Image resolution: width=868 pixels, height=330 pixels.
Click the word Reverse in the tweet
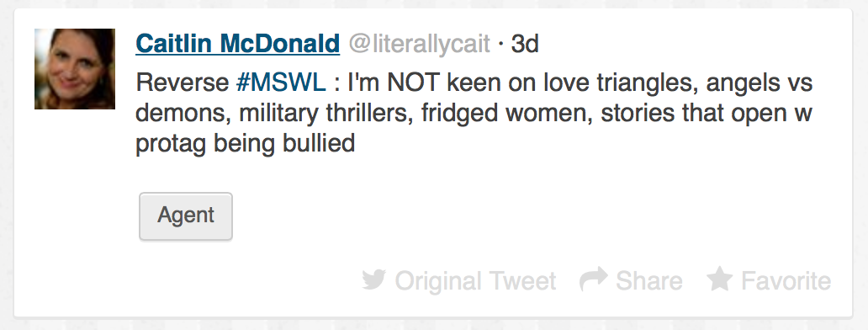[183, 83]
